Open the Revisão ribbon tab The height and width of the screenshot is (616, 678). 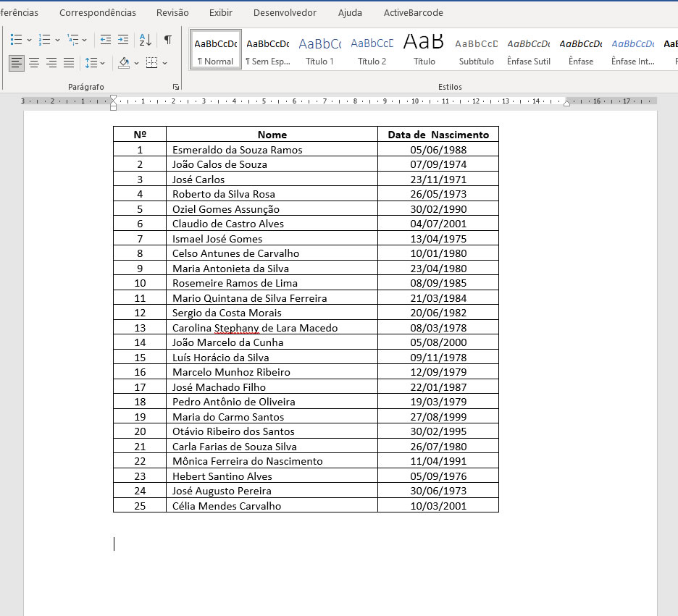click(172, 12)
